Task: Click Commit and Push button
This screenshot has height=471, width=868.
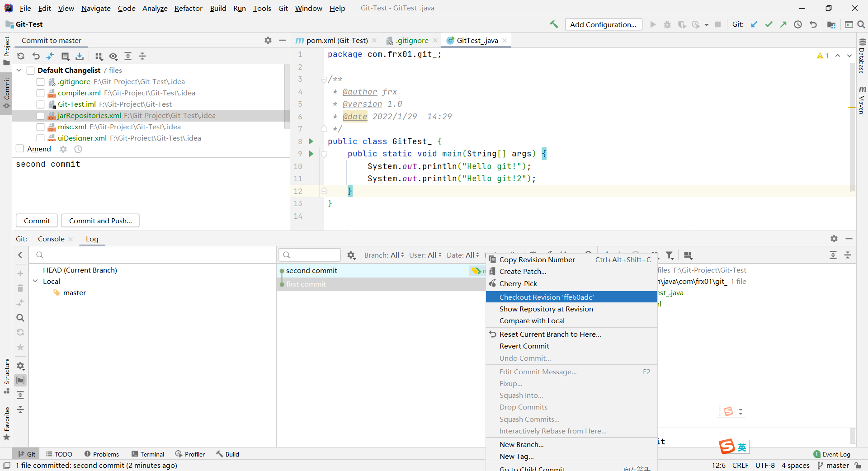Action: tap(100, 221)
